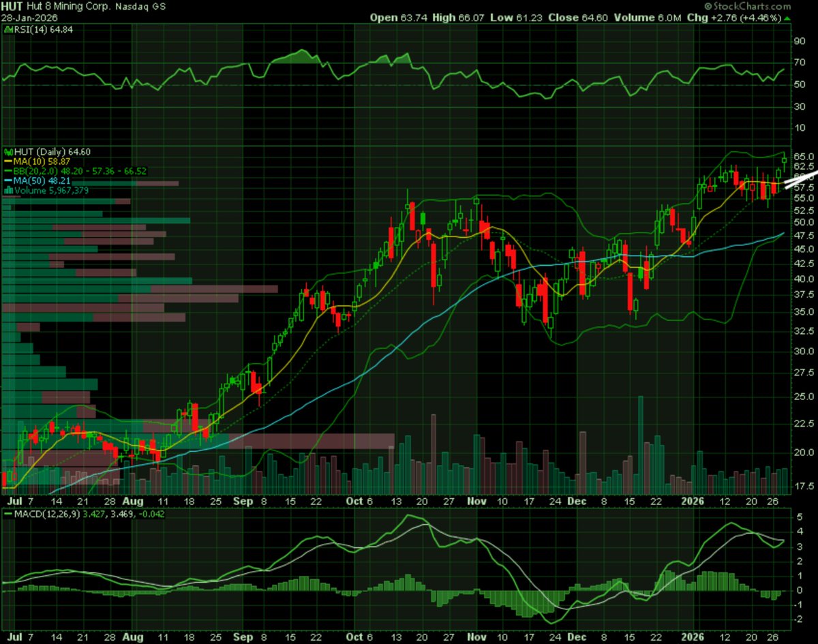The width and height of the screenshot is (818, 644).
Task: Click the 40.0 price axis label
Action: click(802, 278)
